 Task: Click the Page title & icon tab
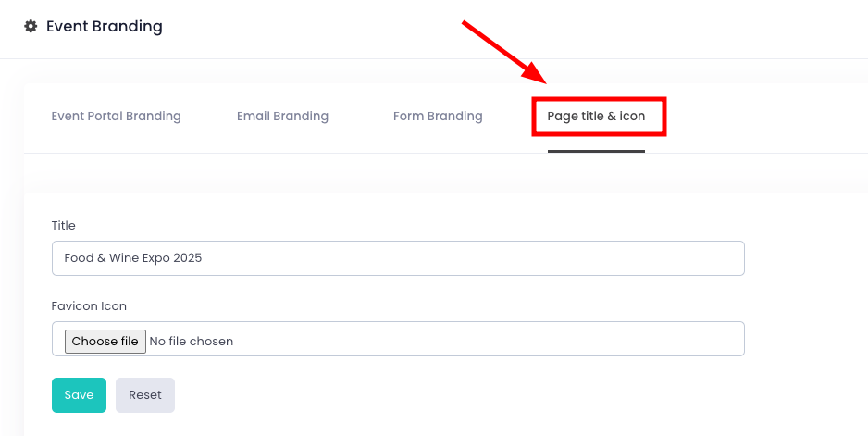pyautogui.click(x=596, y=117)
